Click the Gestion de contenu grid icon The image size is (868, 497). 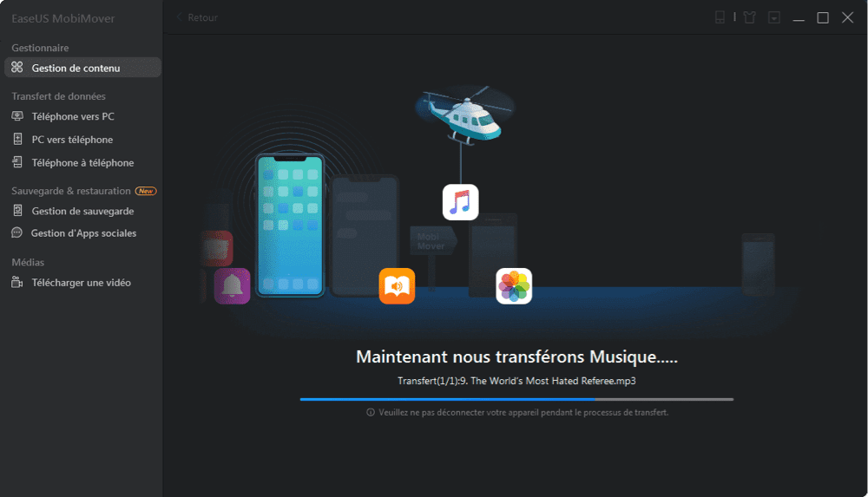[17, 68]
